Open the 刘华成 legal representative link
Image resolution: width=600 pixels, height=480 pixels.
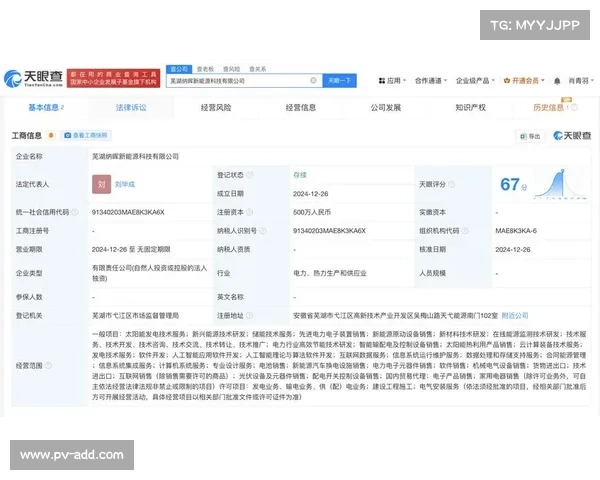click(x=125, y=184)
